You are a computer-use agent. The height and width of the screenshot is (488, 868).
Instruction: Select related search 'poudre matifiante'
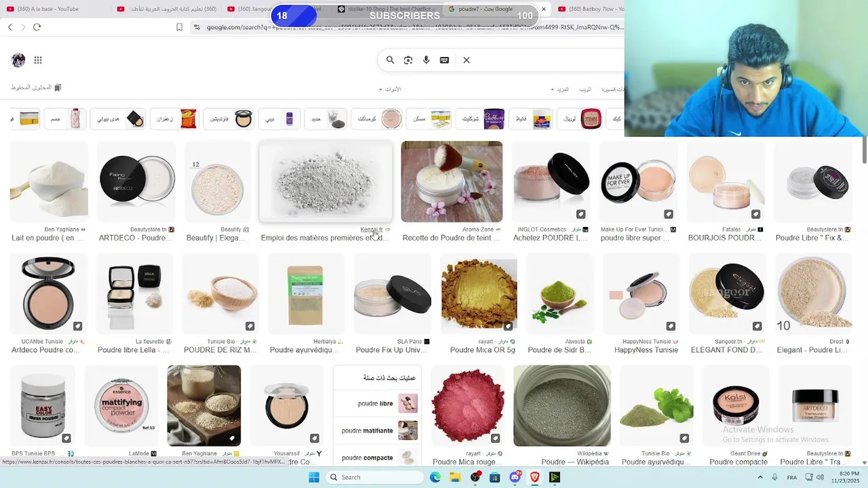(377, 430)
